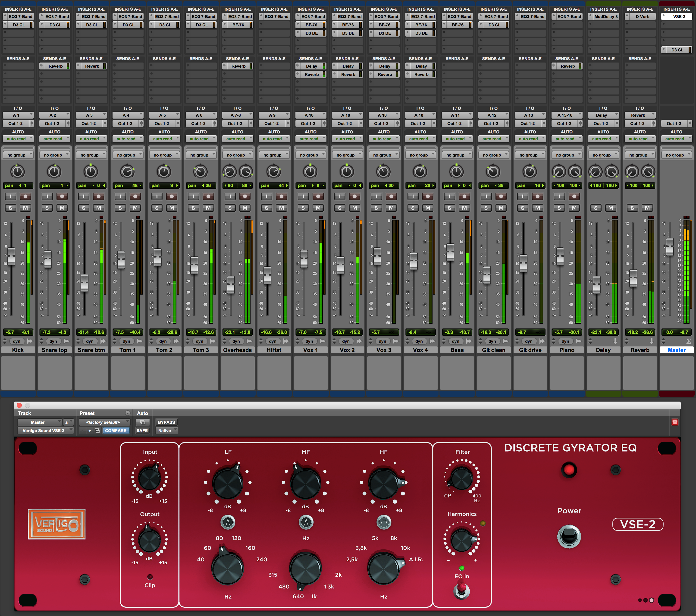Click the Track header in plugin window
The image size is (696, 616).
coord(25,413)
